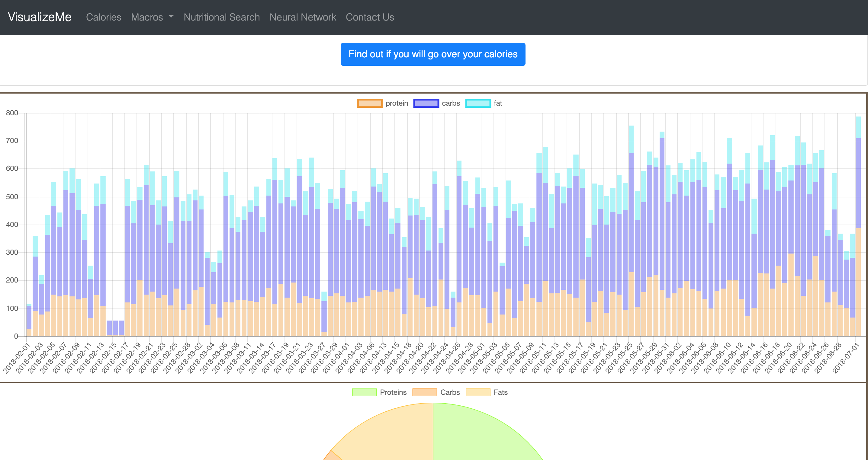Click the 100 y-axis label

[x=12, y=308]
